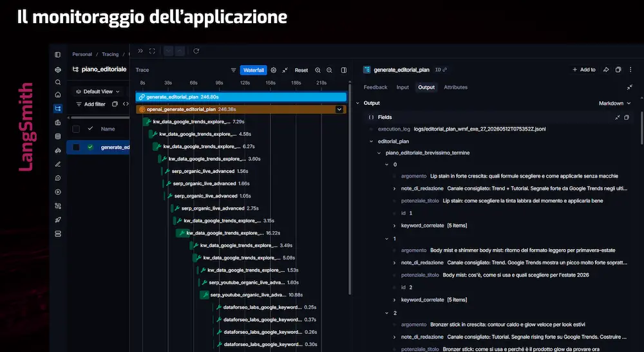
Task: Collapse the editorial_plan tree node
Action: tap(372, 142)
